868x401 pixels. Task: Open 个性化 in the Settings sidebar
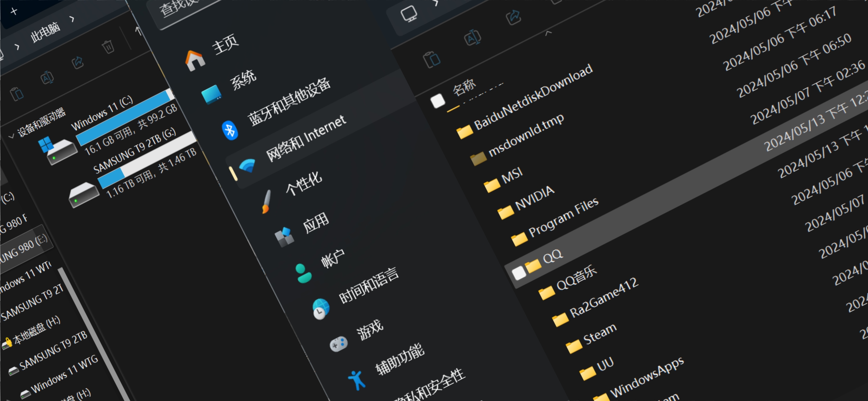(303, 184)
